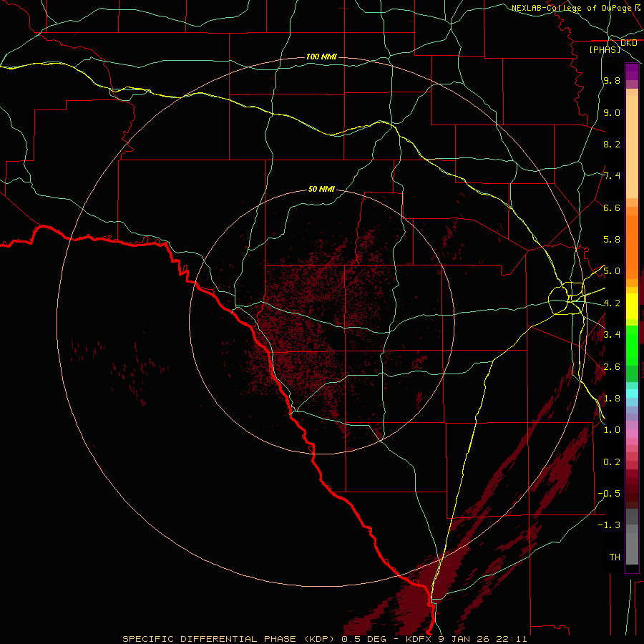Click the 0.2 value on the color scale
The width and height of the screenshot is (644, 644).
pos(612,462)
